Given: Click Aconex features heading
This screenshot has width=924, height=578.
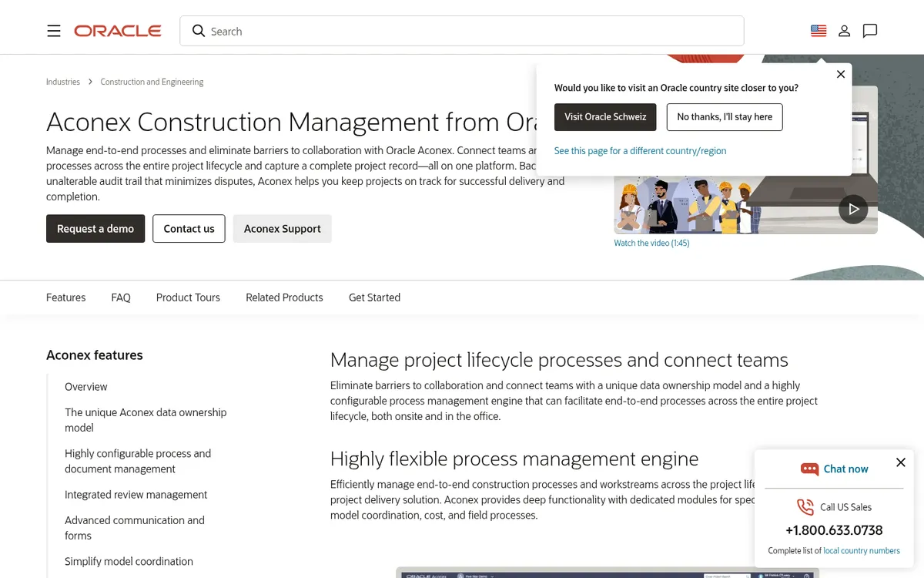Looking at the screenshot, I should [x=95, y=355].
